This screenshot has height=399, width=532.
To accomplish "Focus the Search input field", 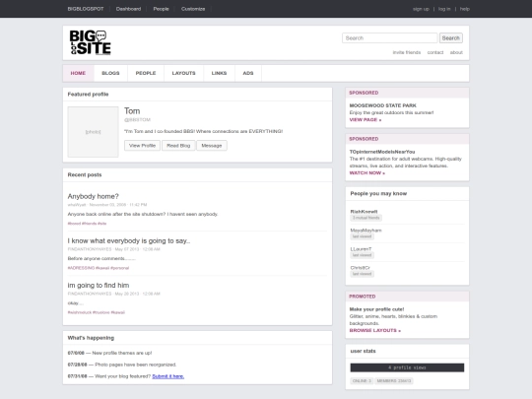I will pyautogui.click(x=389, y=38).
